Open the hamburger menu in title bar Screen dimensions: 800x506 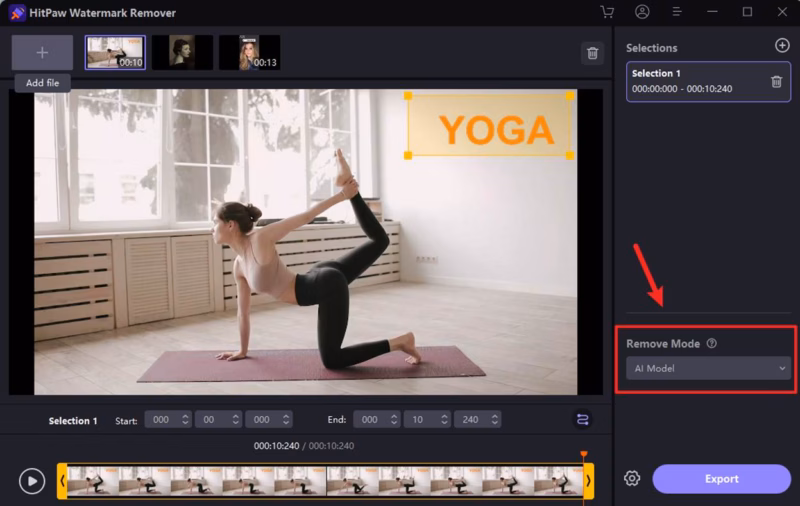(677, 12)
